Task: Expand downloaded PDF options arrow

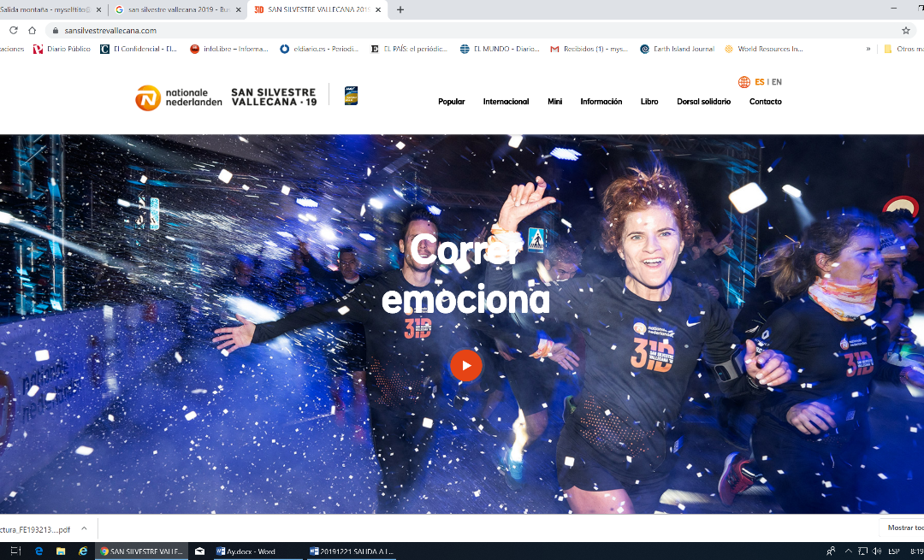Action: click(84, 528)
